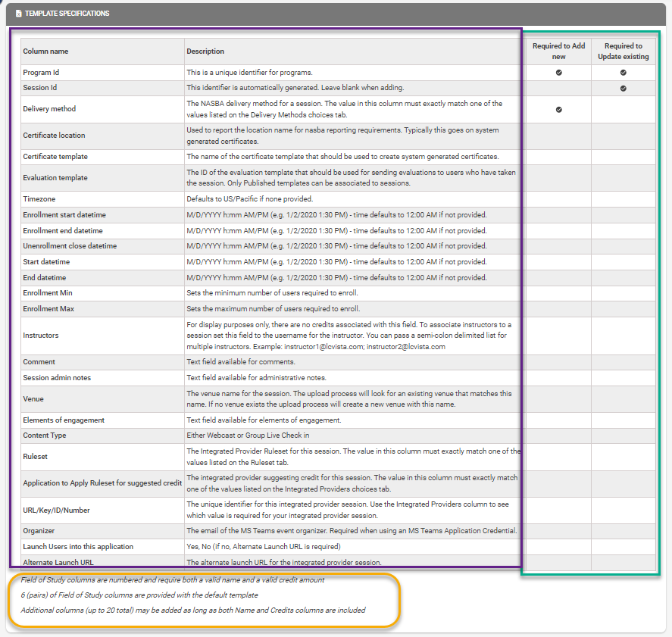Expand the Instructors row description

(39, 335)
